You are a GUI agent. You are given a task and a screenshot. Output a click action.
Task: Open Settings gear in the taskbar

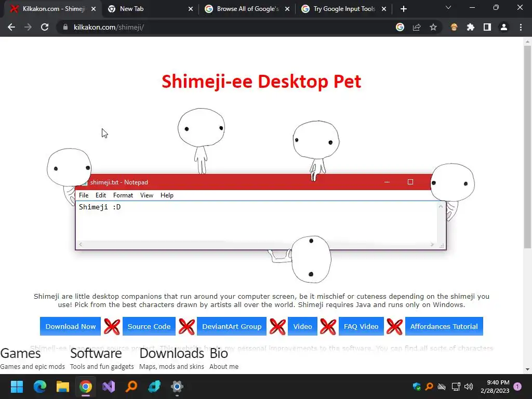(177, 387)
